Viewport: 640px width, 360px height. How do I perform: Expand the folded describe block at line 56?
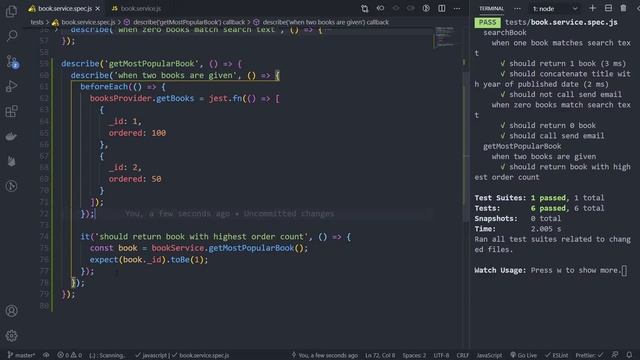click(56, 30)
